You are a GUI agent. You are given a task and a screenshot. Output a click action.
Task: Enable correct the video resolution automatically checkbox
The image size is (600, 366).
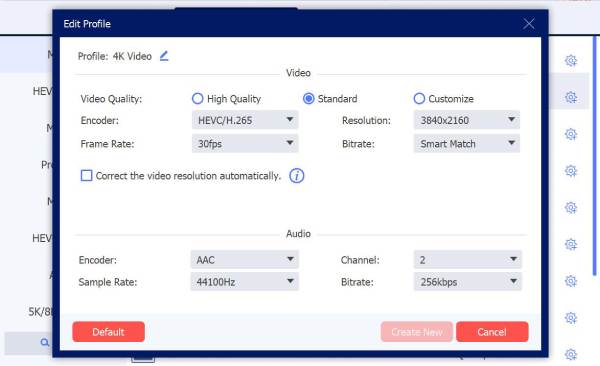(86, 176)
